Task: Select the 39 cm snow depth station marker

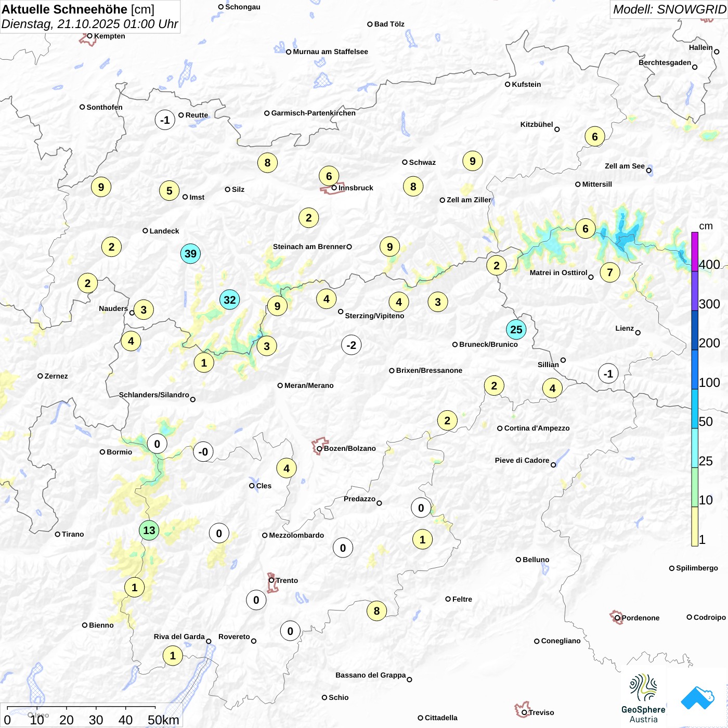Action: click(191, 254)
